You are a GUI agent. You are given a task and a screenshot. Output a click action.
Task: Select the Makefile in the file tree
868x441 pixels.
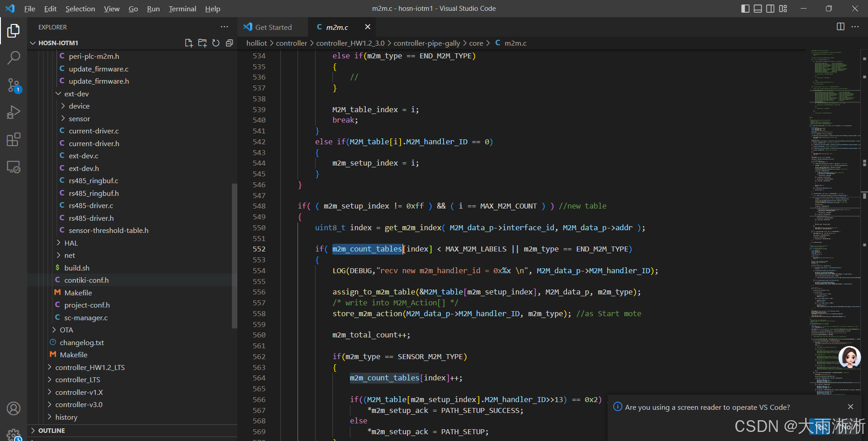click(78, 292)
